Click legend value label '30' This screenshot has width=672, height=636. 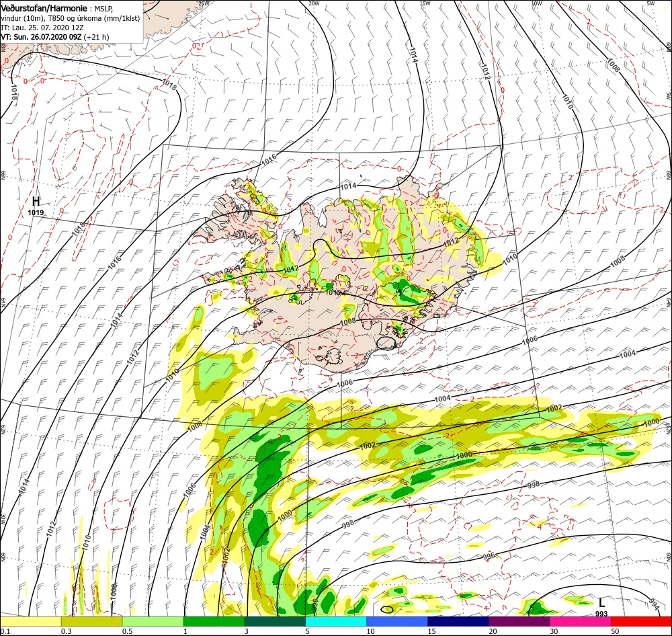554,631
